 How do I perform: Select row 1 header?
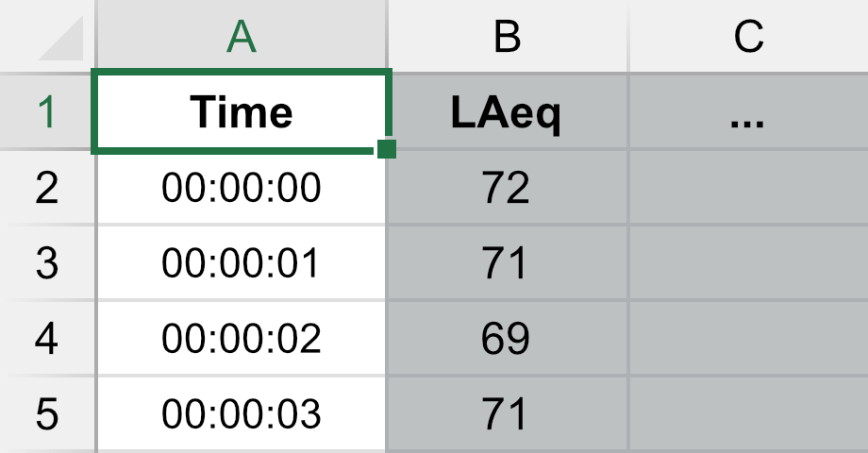click(47, 111)
